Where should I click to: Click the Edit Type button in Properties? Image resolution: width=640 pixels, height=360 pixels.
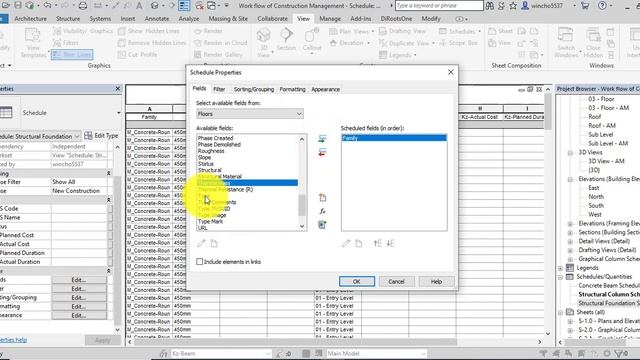[101, 136]
